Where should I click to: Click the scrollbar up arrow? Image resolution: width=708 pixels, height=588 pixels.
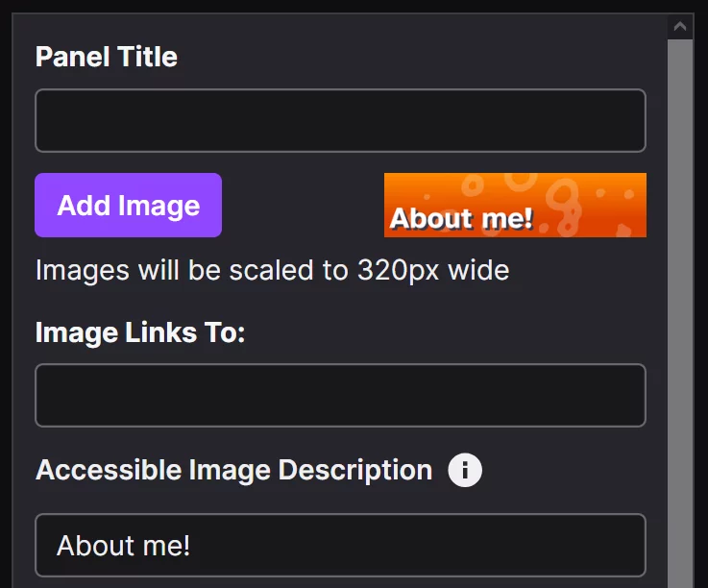tap(681, 27)
